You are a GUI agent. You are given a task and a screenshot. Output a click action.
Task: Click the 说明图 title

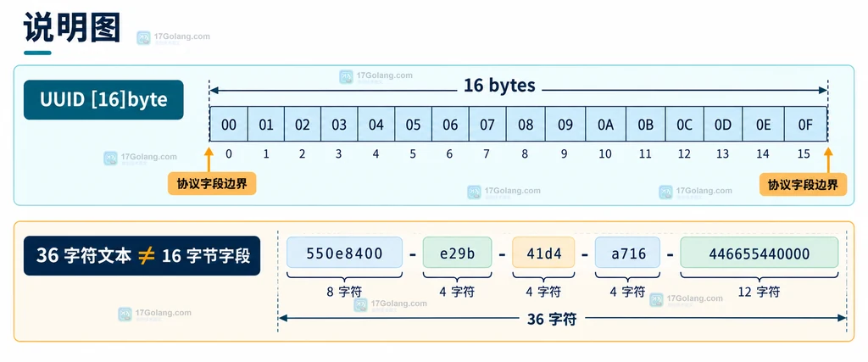coord(72,27)
